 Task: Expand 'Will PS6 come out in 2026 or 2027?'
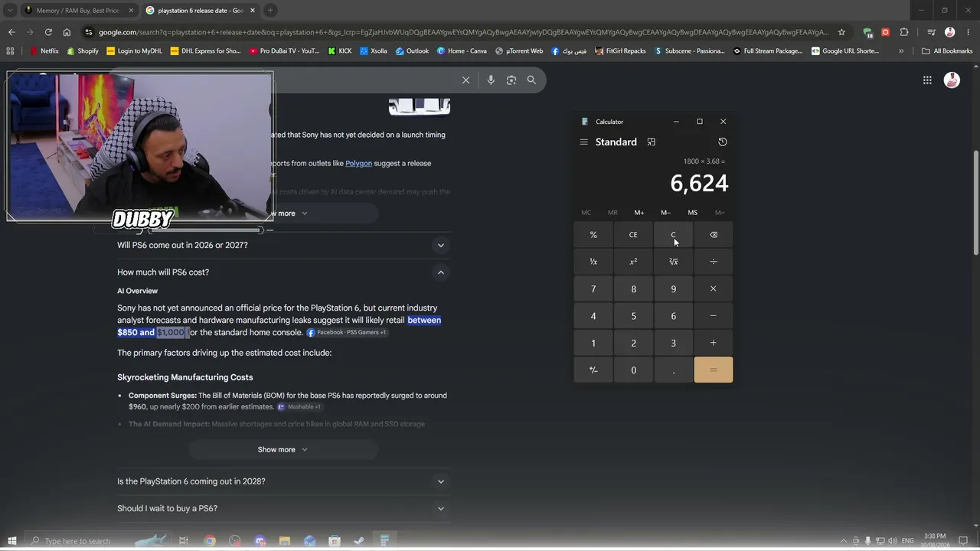[x=283, y=246]
